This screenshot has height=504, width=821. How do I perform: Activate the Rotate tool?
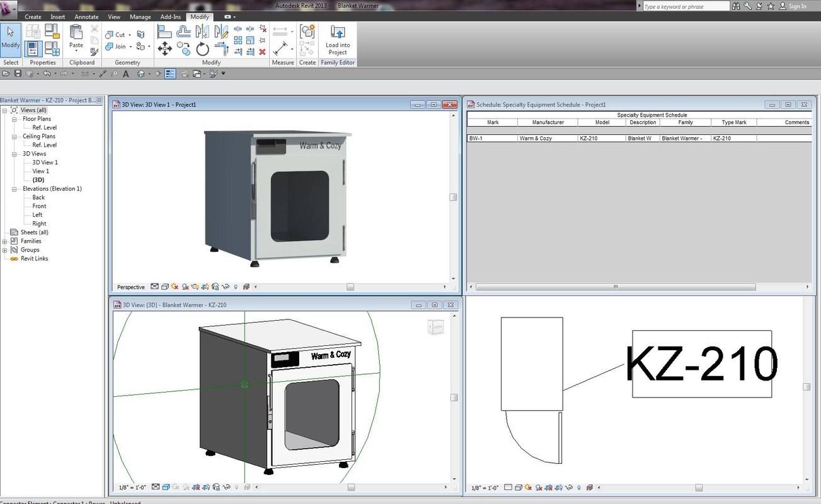[x=202, y=49]
